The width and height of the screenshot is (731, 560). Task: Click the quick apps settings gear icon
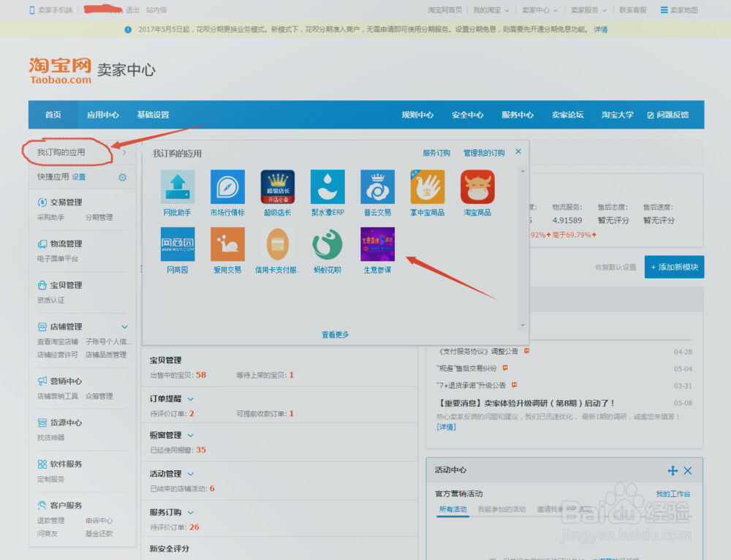point(122,177)
